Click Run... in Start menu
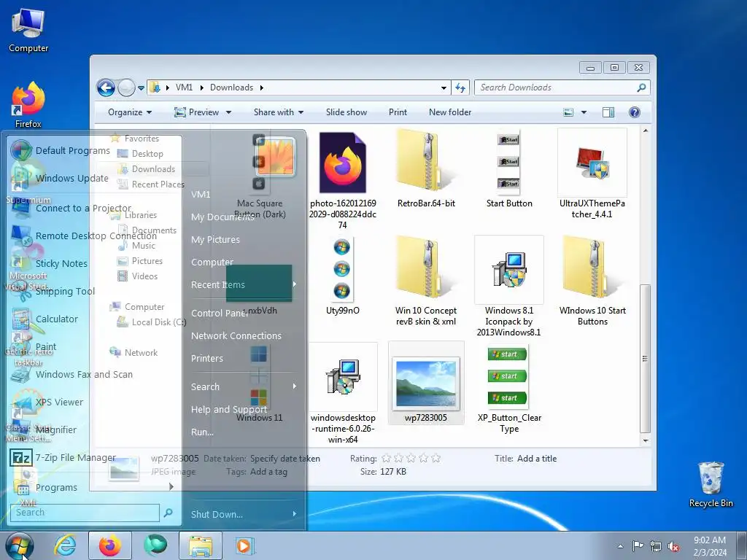The height and width of the screenshot is (560, 747). [x=202, y=432]
